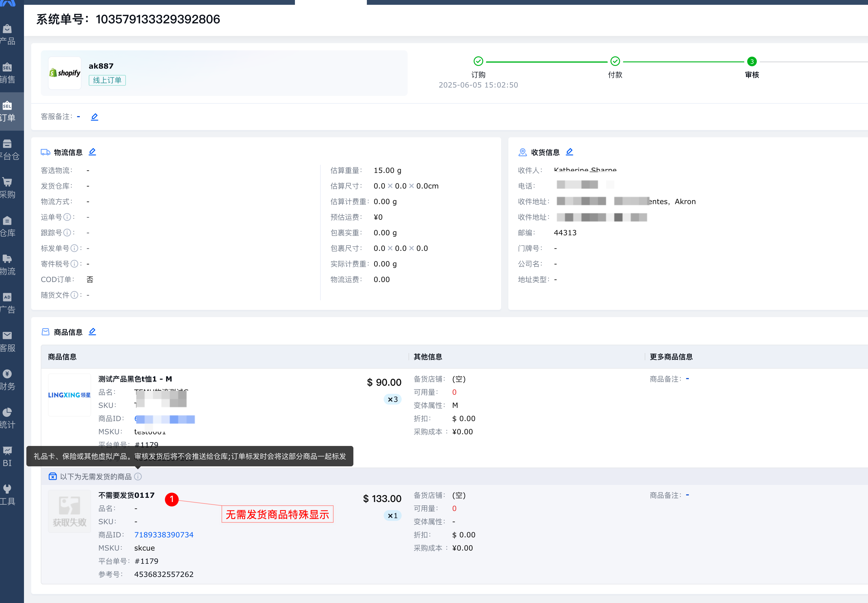Open the 销售 sales sidebar menu
Screen dimensions: 868x603
pos(7,73)
